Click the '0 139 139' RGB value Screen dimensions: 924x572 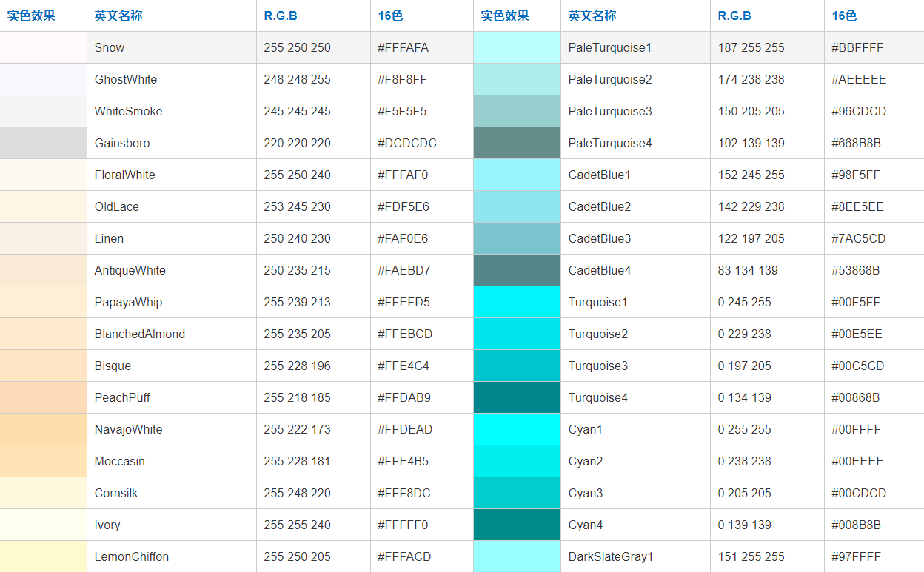744,525
